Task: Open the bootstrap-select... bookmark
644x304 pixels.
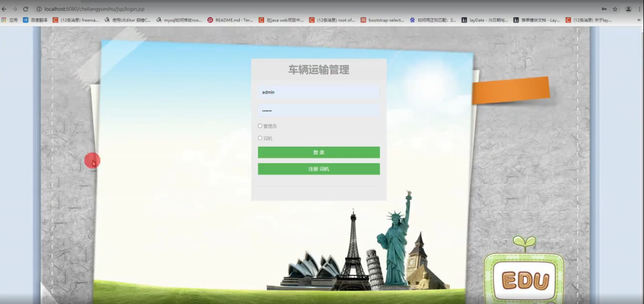Action: tap(383, 20)
